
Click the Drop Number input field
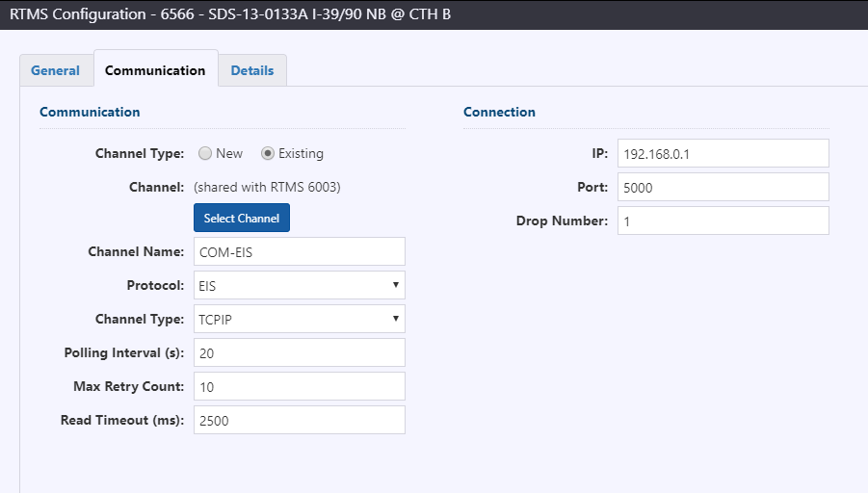[x=723, y=221]
